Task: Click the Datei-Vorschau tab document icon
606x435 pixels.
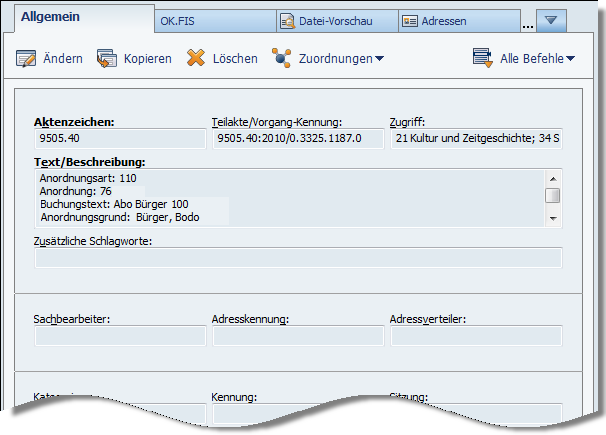Action: pos(287,20)
